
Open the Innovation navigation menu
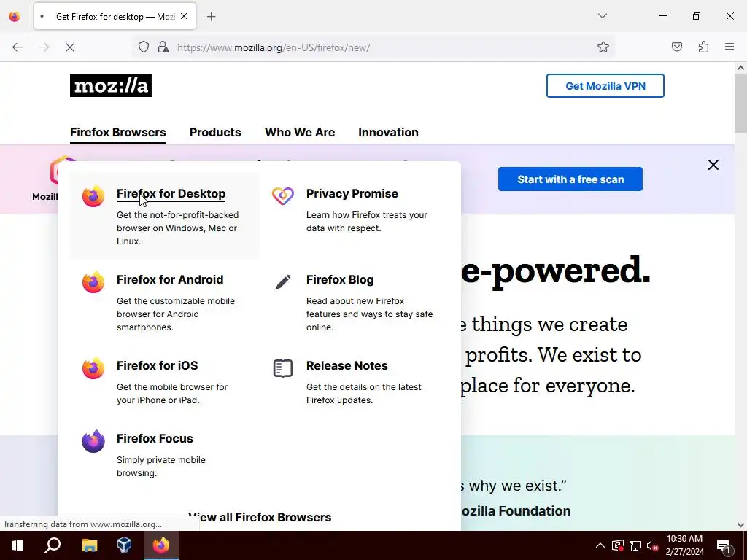[388, 133]
